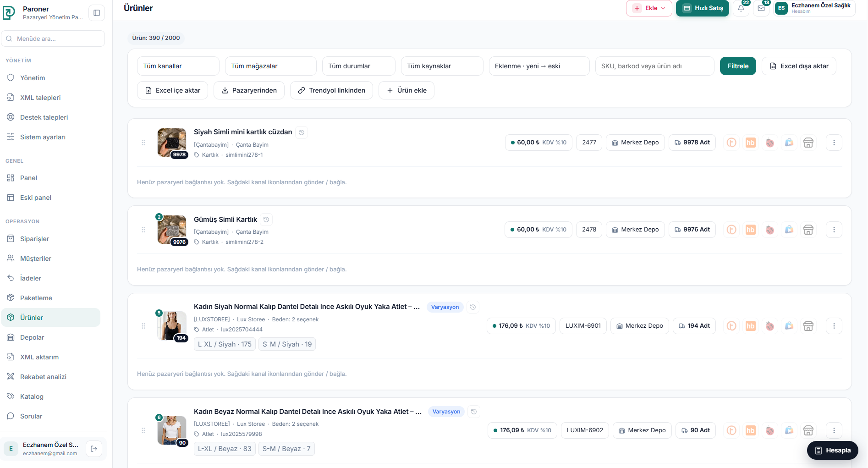Select the L-XL / Siyah · 175 variant chip
This screenshot has height=468, width=868.
point(225,344)
